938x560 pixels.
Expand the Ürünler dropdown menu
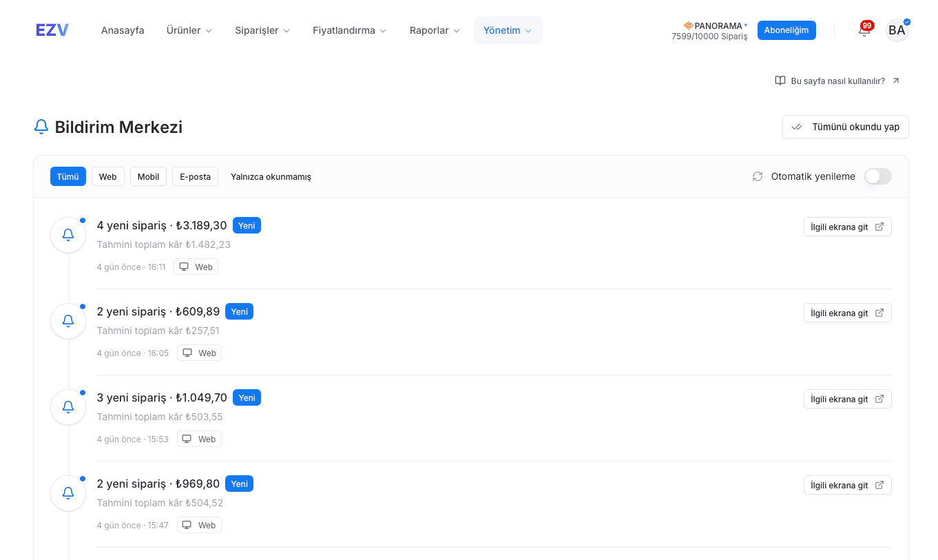click(189, 30)
